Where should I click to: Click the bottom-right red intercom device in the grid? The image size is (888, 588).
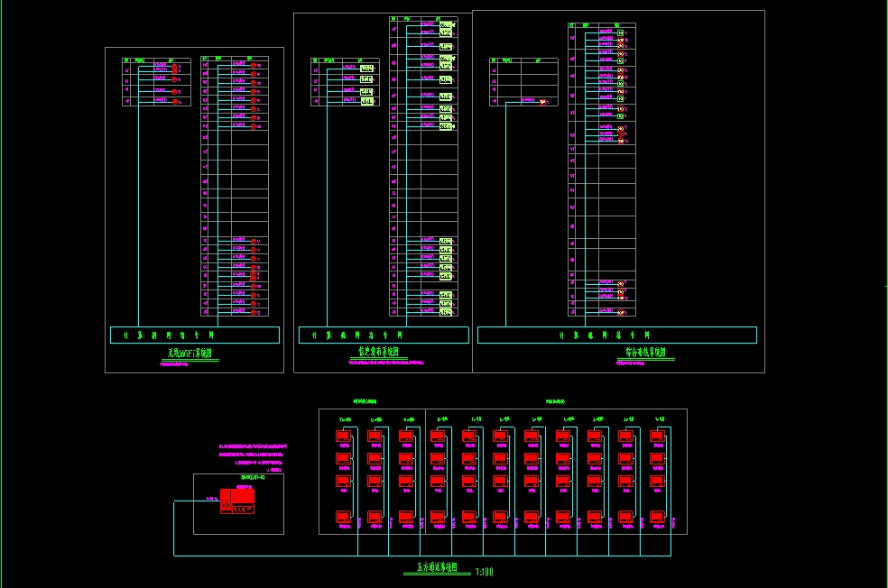[x=658, y=518]
